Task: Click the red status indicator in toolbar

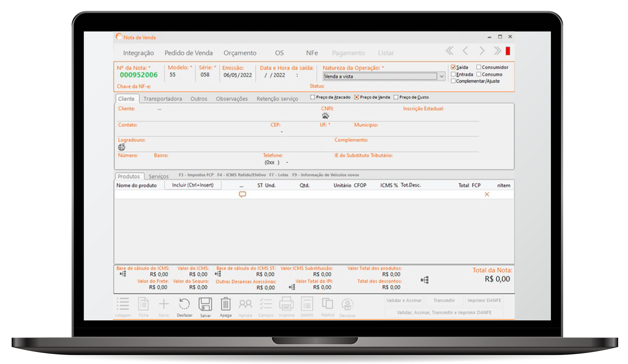Action: pos(508,51)
